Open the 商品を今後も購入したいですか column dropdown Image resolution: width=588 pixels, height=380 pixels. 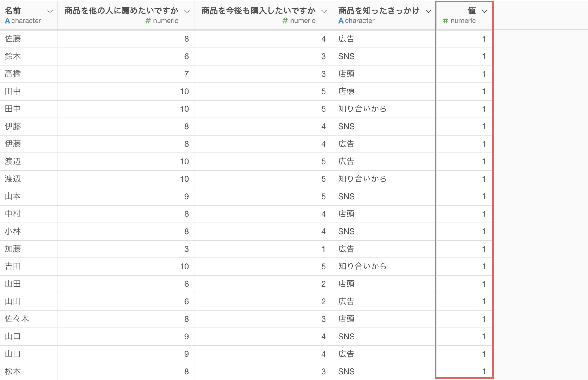324,11
